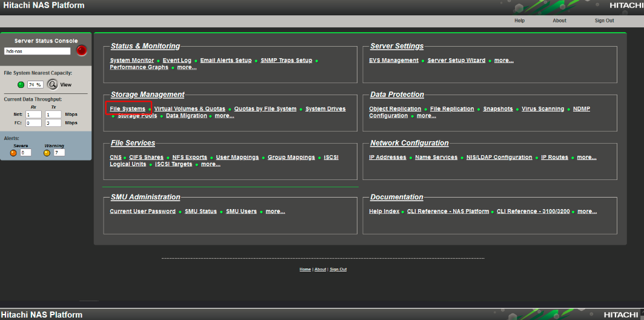Launch the Server Setup Wizard
The height and width of the screenshot is (320, 644).
point(456,61)
